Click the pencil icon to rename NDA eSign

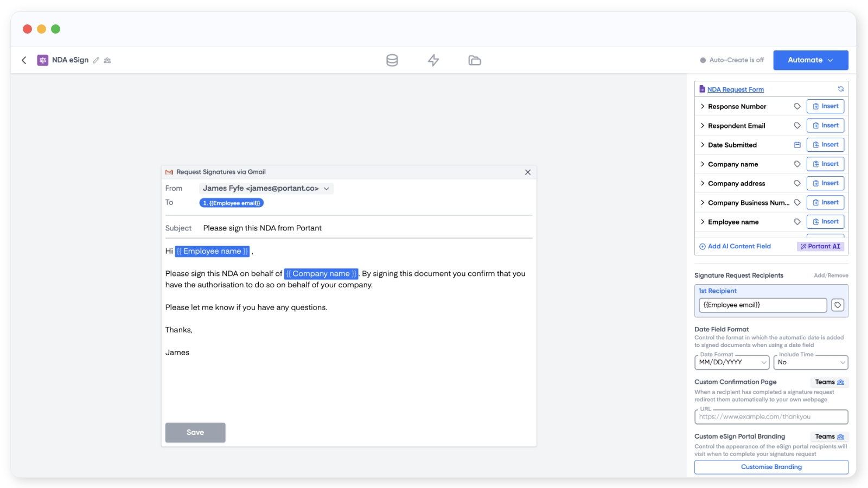point(96,60)
